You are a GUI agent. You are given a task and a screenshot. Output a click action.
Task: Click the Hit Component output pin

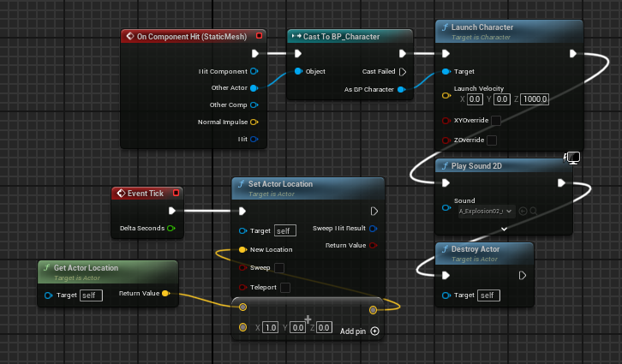(x=254, y=71)
